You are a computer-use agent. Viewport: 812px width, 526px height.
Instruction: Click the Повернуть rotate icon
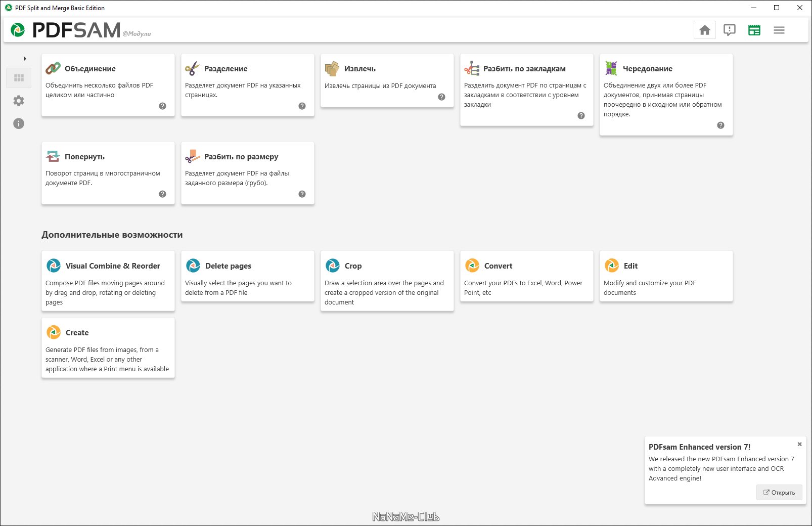coord(53,156)
